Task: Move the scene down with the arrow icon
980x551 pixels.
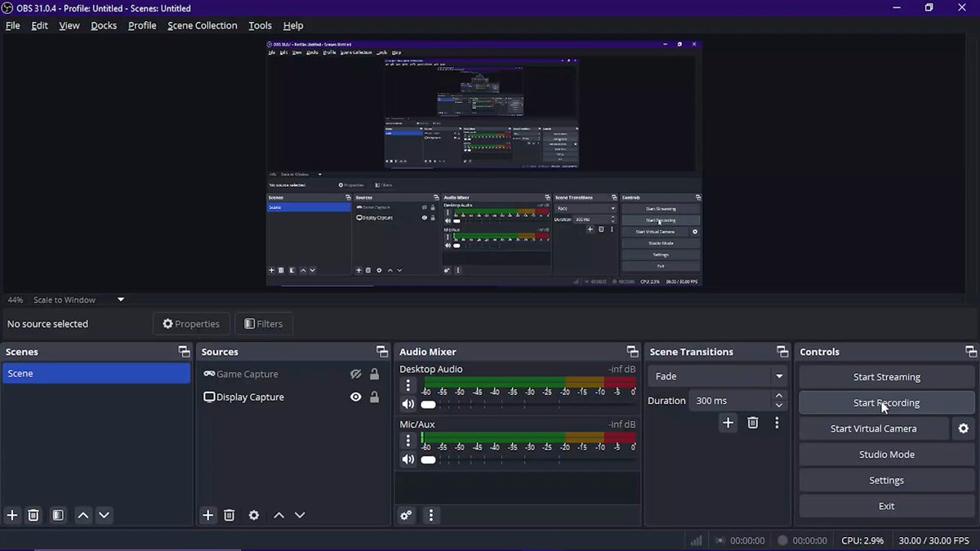Action: (x=104, y=515)
